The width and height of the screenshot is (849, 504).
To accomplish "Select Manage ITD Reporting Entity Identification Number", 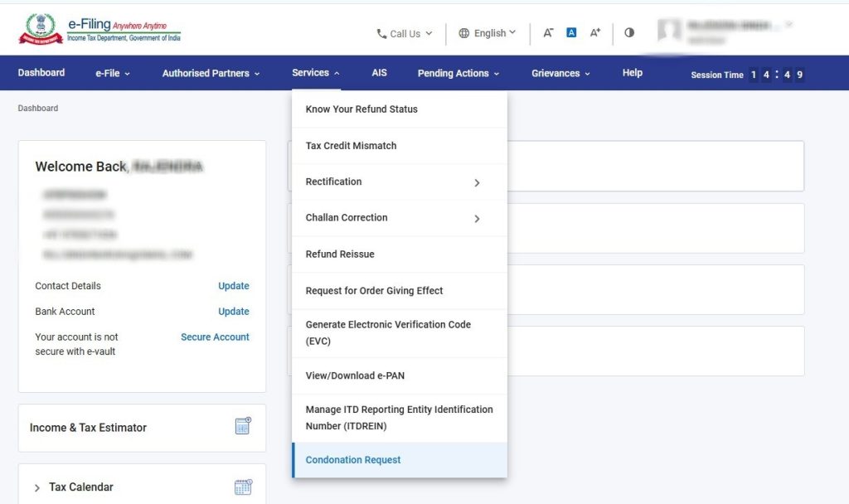I will (x=400, y=418).
